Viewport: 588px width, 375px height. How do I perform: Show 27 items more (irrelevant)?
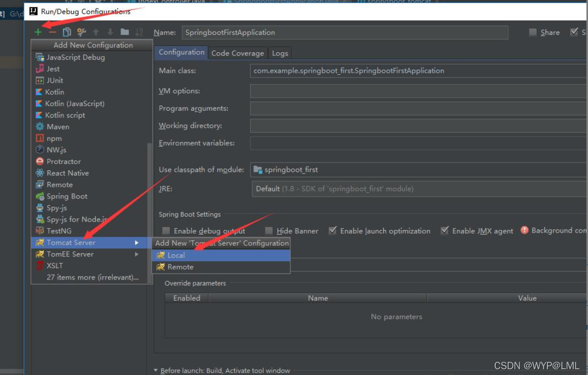[90, 277]
